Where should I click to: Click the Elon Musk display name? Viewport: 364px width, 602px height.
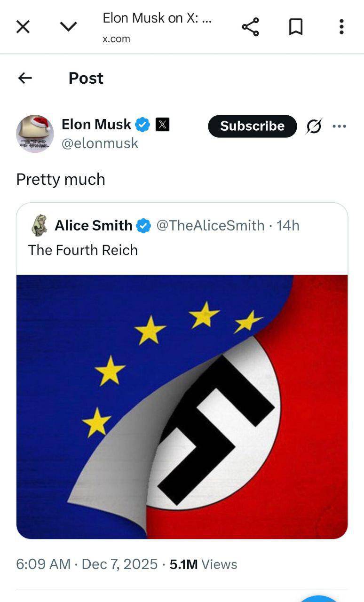click(x=96, y=125)
